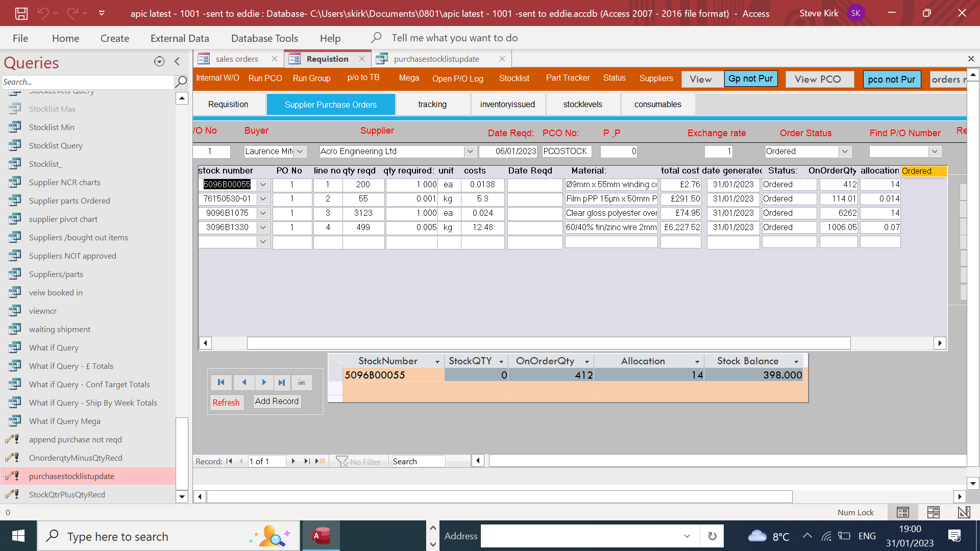Click the Search box in Record bar
This screenshot has height=551, width=980.
(418, 461)
